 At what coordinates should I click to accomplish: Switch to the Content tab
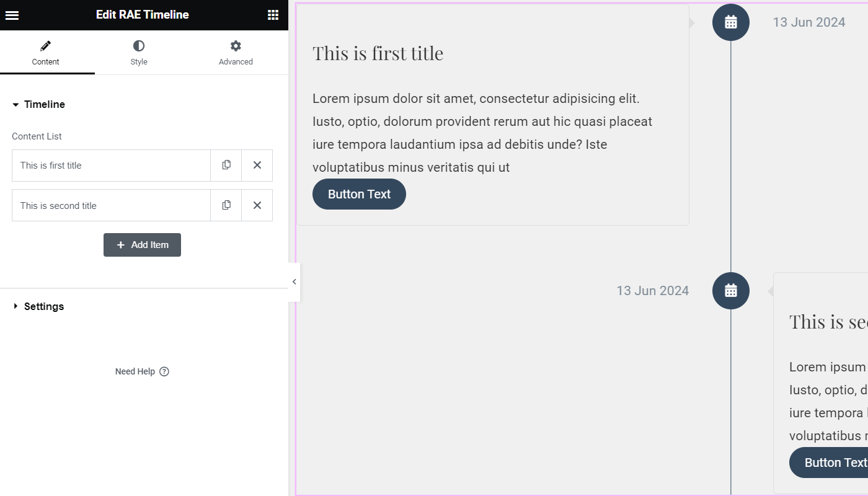point(46,53)
